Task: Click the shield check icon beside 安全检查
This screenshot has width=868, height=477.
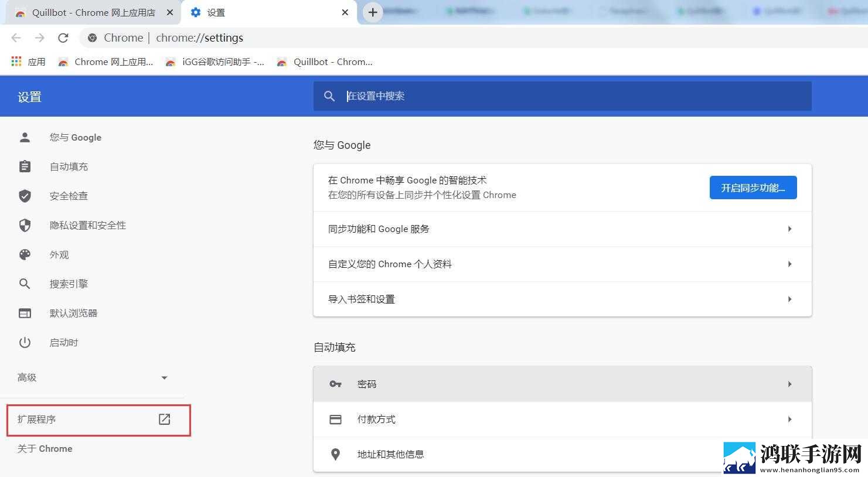Action: coord(25,196)
